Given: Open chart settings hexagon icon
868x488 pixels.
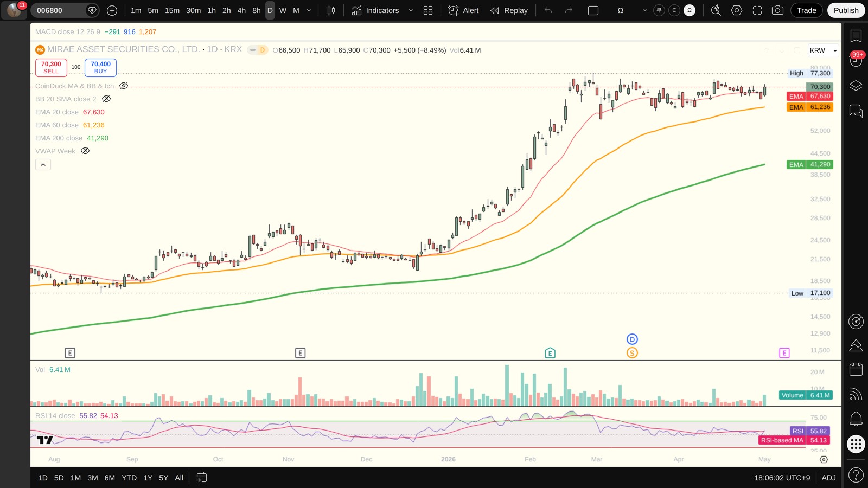Looking at the screenshot, I should 736,10.
